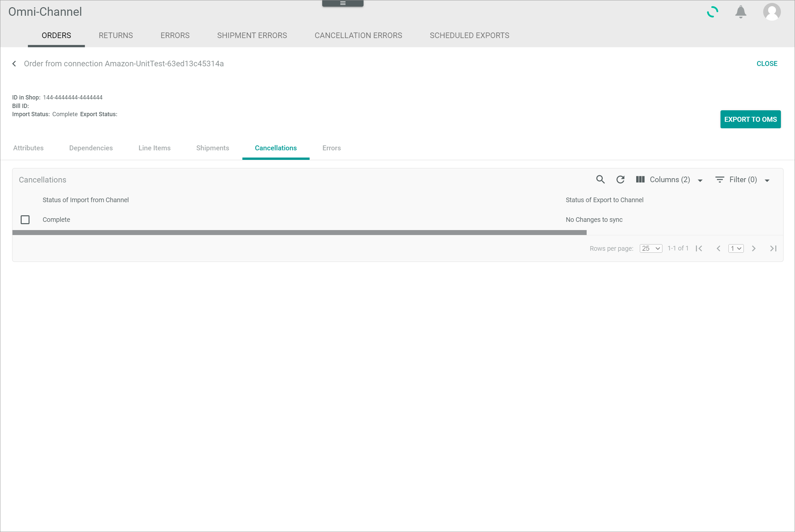Search the Cancellations table
The height and width of the screenshot is (532, 795).
600,180
